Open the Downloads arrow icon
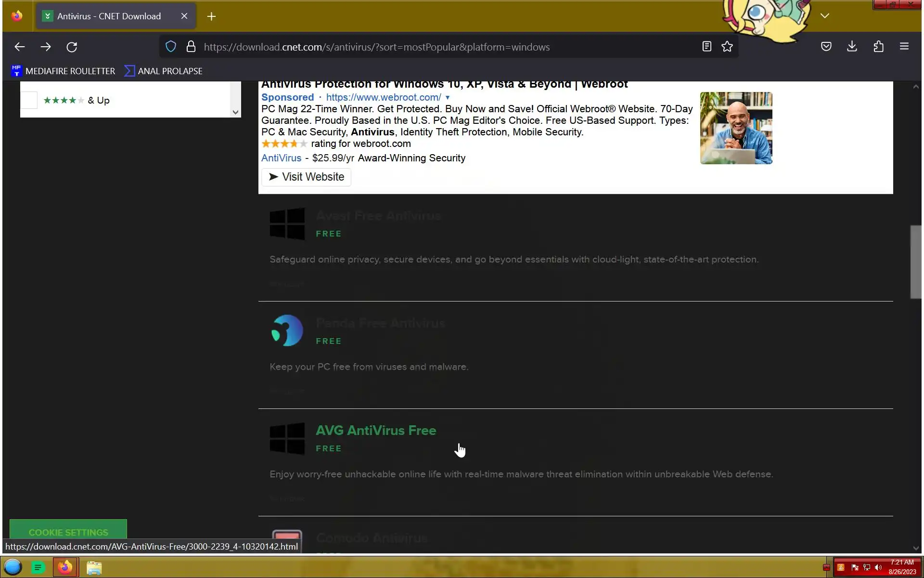 click(852, 46)
